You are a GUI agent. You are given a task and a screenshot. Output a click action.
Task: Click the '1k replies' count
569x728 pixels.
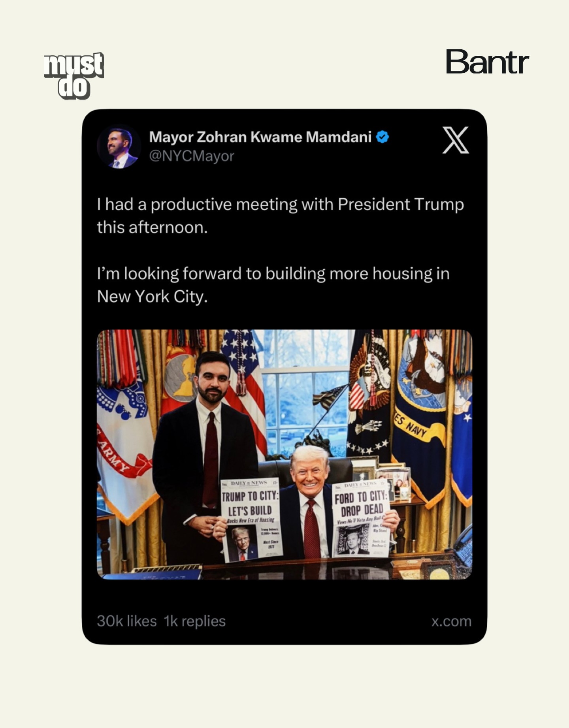point(195,621)
